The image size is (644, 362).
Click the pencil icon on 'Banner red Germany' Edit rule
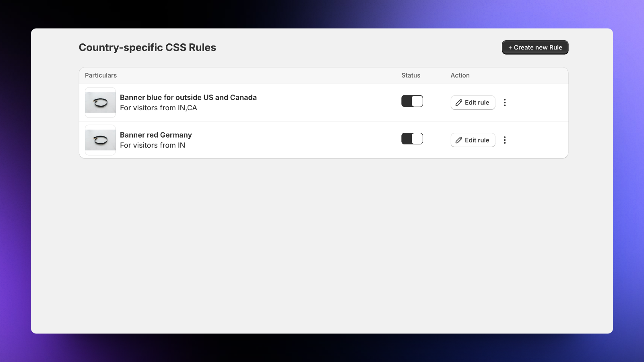458,140
